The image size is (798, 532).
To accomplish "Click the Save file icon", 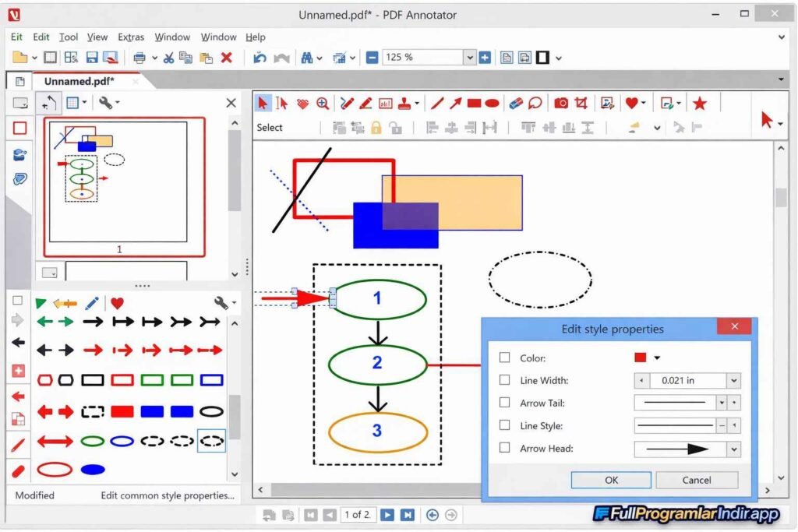I will tap(93, 57).
